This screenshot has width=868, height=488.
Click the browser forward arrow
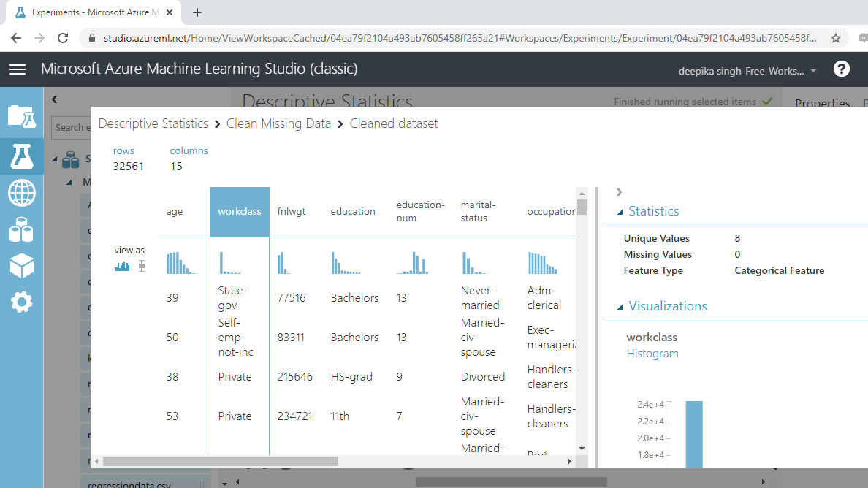[x=39, y=38]
